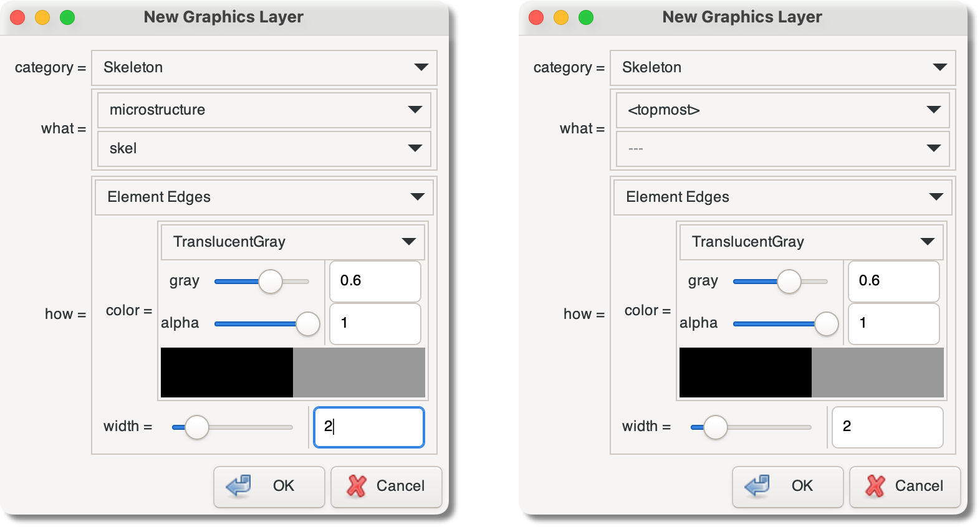The image size is (980, 527).
Task: Open Element Edges dropdown in left dialog
Action: [x=264, y=197]
